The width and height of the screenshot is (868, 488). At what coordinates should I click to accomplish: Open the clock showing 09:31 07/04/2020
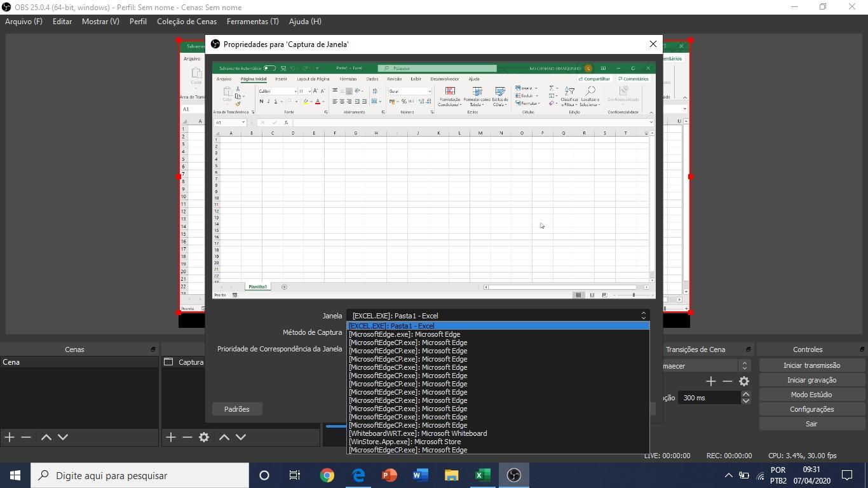coord(811,475)
